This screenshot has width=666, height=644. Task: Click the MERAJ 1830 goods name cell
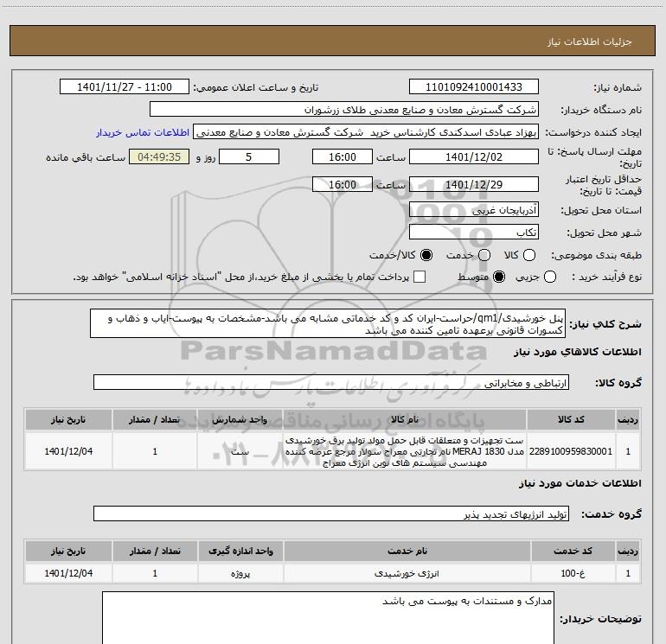coord(405,451)
